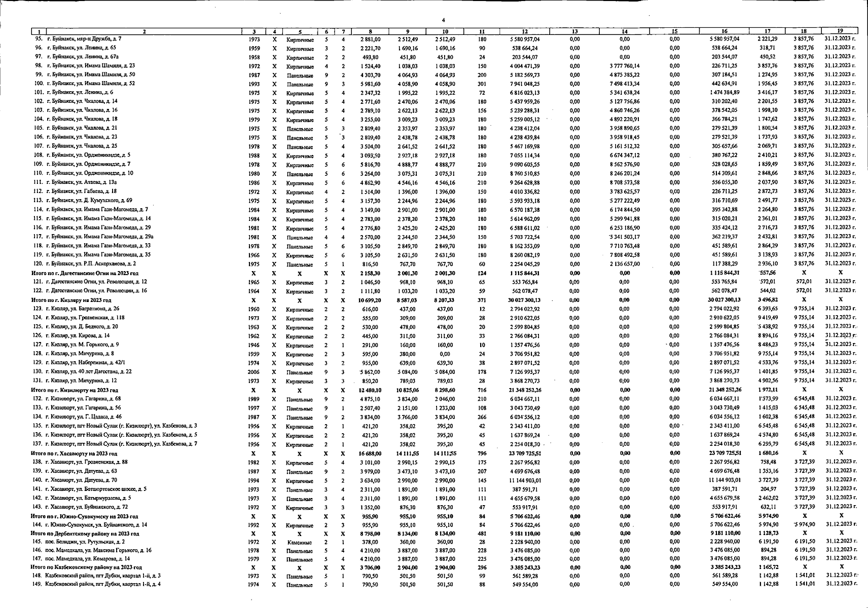Screen dimensions: 868x608
Task: Select column 16 header cell
Action: (x=725, y=31)
